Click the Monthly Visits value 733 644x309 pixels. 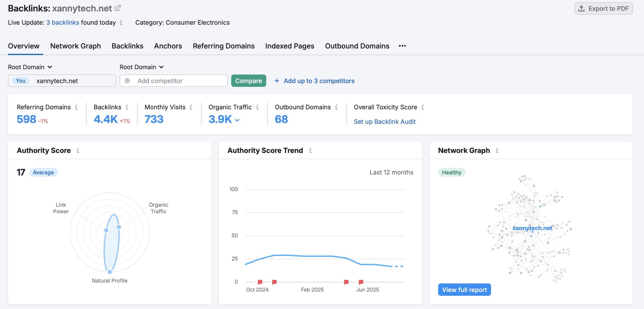click(x=154, y=119)
